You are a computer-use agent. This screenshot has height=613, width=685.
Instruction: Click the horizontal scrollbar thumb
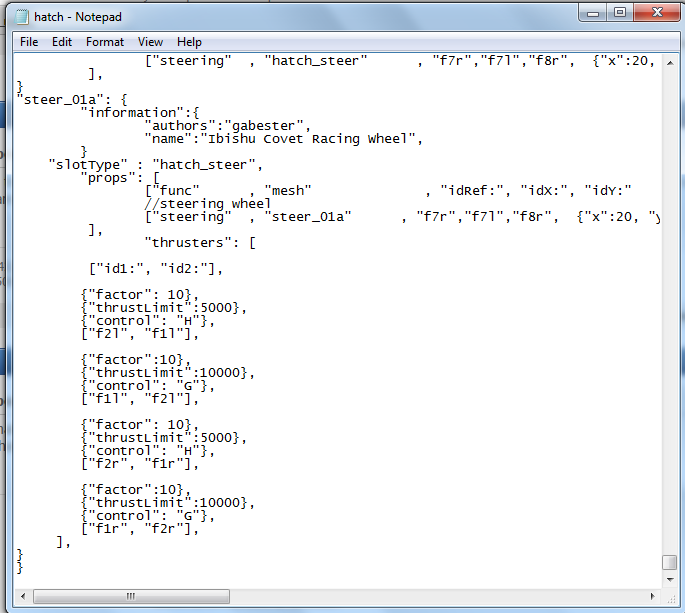click(x=131, y=596)
